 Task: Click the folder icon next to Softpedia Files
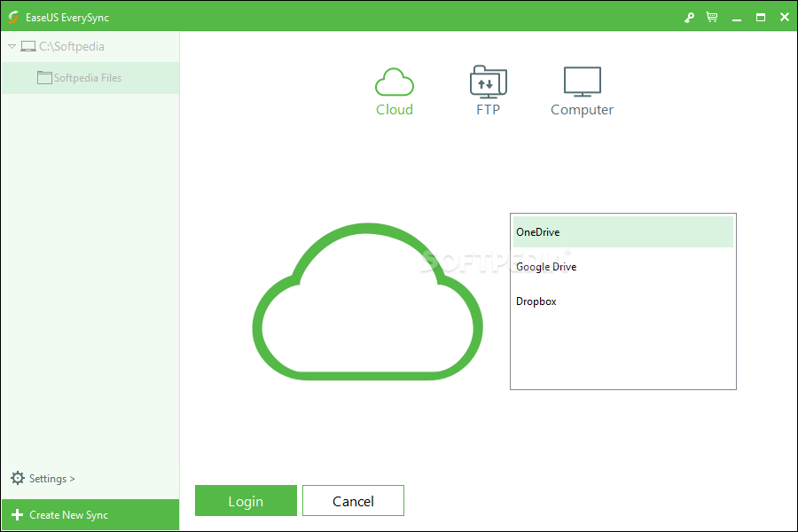click(44, 77)
